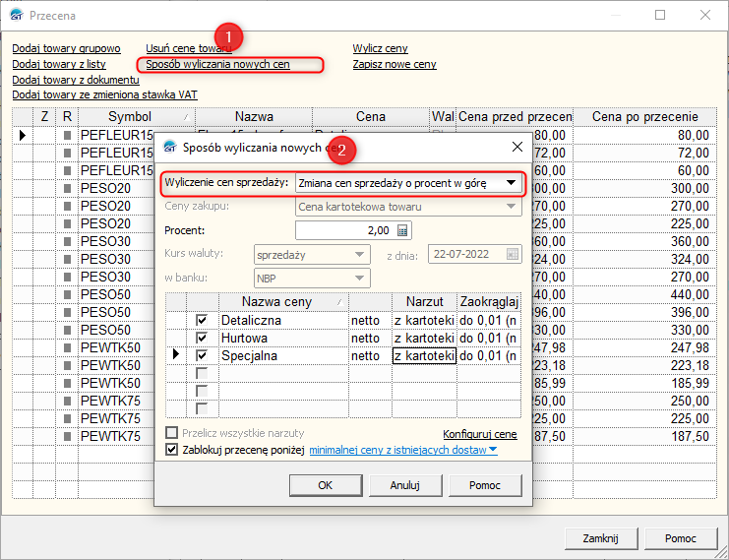Screen dimensions: 729x560
Task: Click Zamknij button in Przecena window
Action: 601,538
